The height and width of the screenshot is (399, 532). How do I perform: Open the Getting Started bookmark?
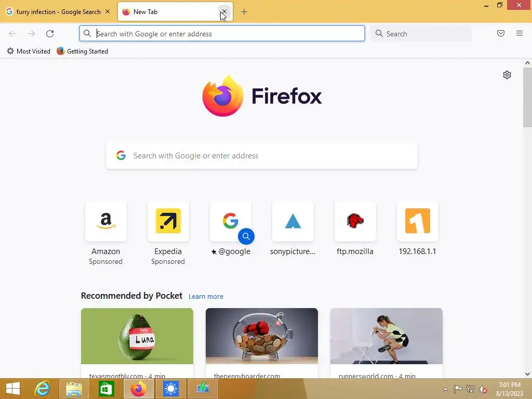click(x=83, y=51)
